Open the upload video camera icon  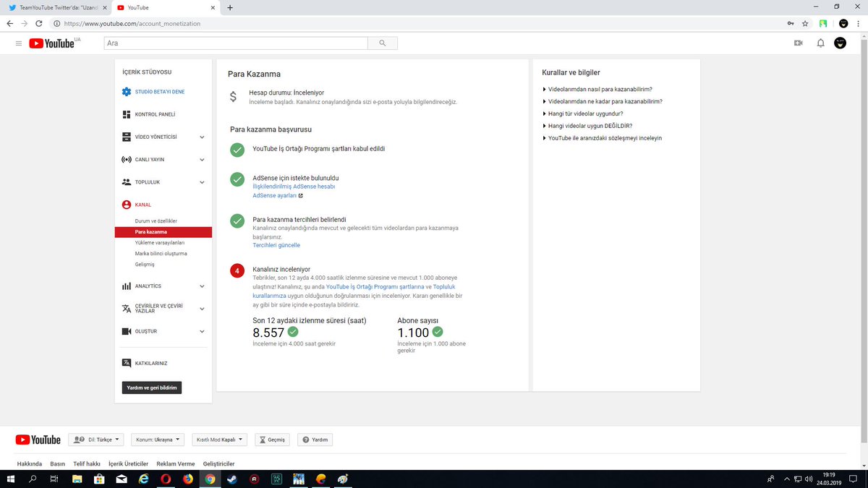(x=799, y=43)
